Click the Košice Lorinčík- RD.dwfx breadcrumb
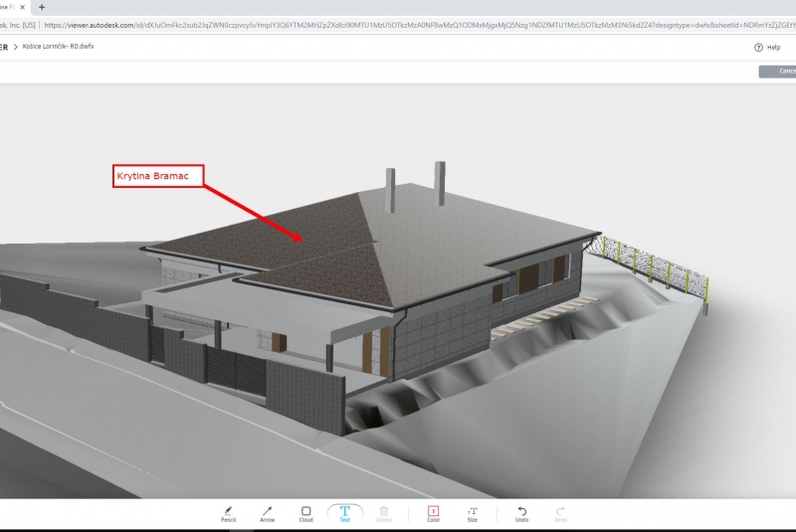 pyautogui.click(x=58, y=46)
